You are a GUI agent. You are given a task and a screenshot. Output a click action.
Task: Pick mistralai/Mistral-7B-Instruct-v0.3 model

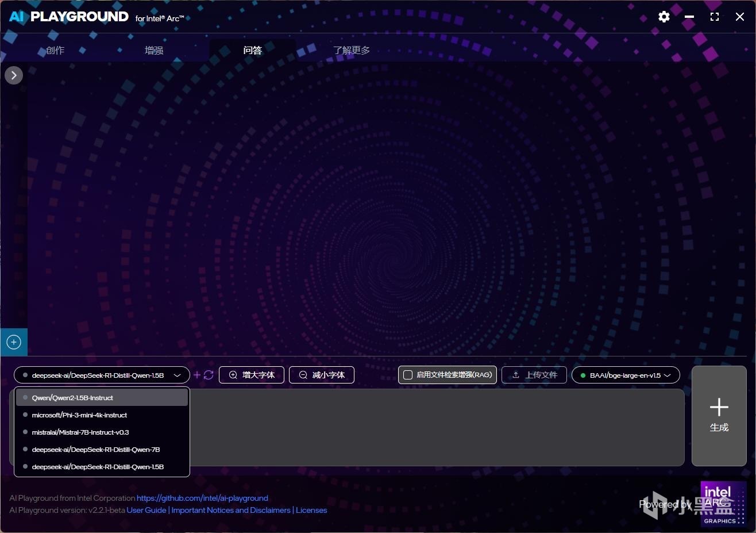tap(102, 432)
